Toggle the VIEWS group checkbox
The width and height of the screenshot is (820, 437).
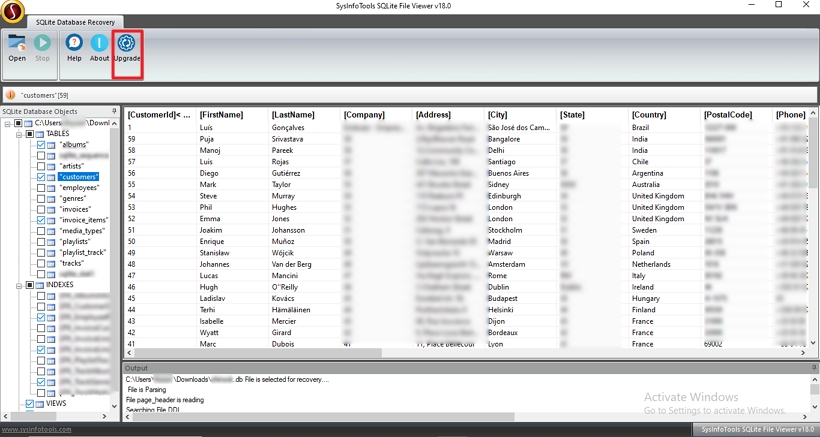(x=30, y=404)
